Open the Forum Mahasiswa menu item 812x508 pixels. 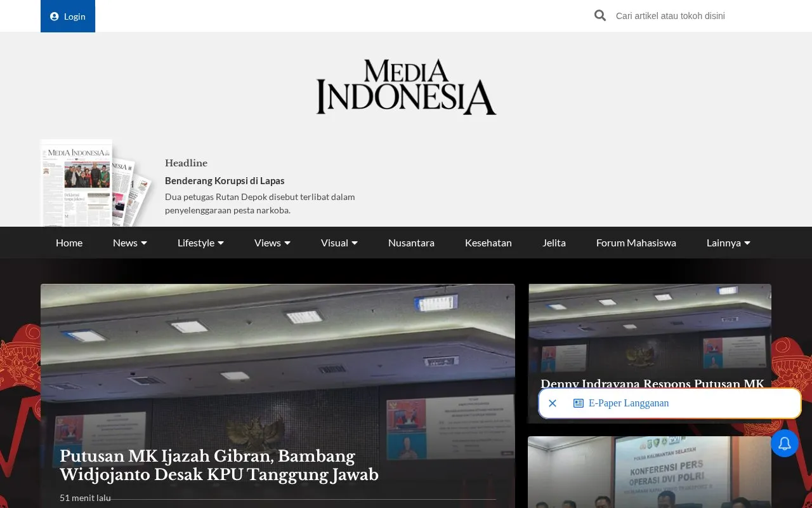[636, 243]
